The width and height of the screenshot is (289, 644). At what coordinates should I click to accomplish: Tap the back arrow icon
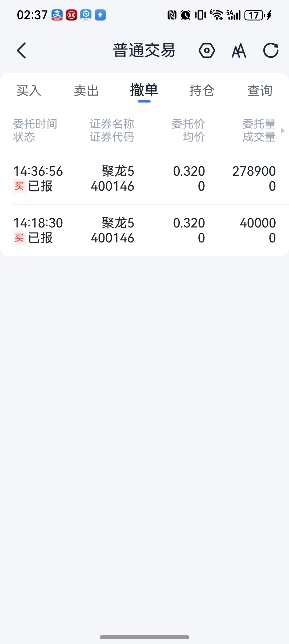pyautogui.click(x=21, y=50)
